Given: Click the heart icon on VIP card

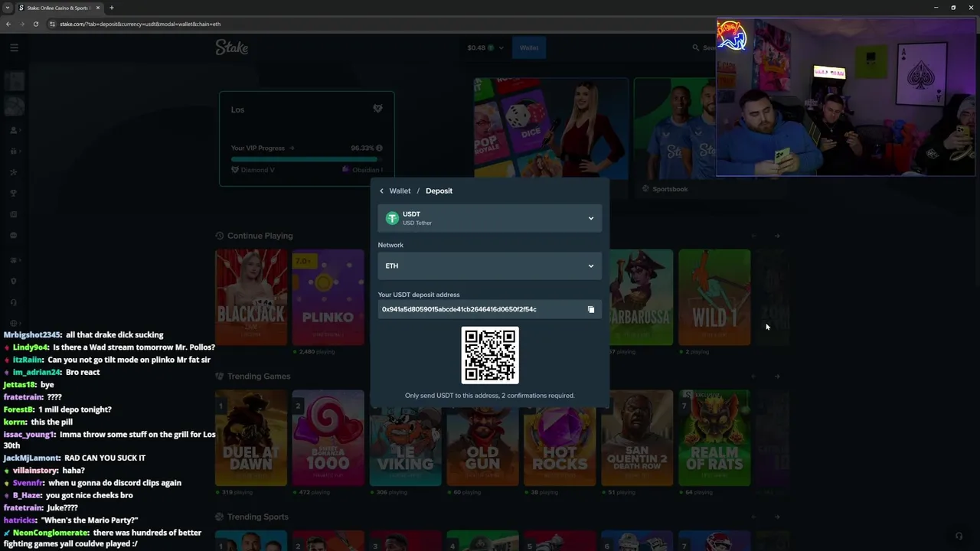Looking at the screenshot, I should (377, 109).
